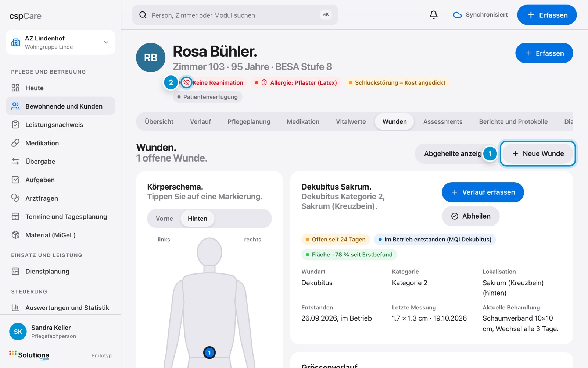Show the front body view Vorne
Image resolution: width=588 pixels, height=368 pixels.
click(x=164, y=219)
